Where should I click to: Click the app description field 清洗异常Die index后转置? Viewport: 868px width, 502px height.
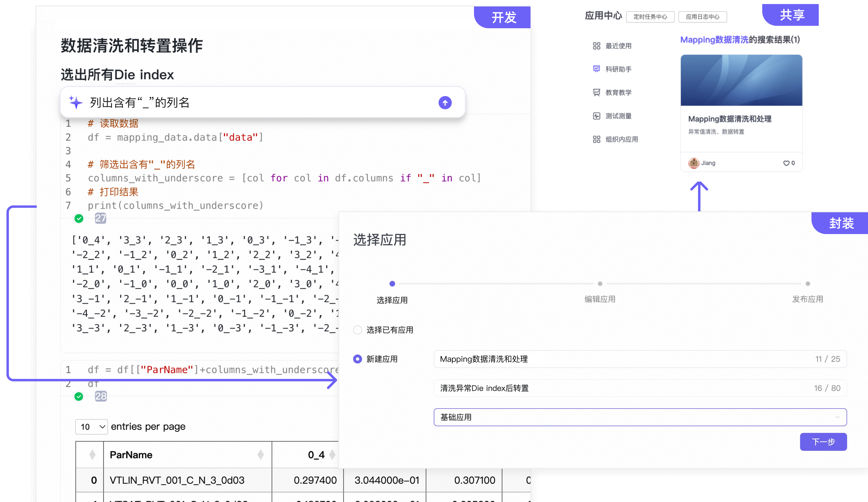640,388
